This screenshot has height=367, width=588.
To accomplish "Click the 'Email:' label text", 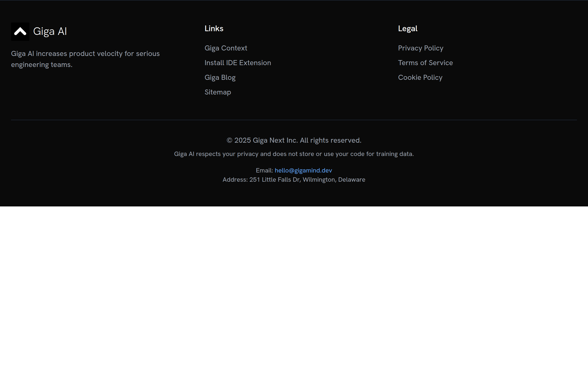I will point(264,170).
